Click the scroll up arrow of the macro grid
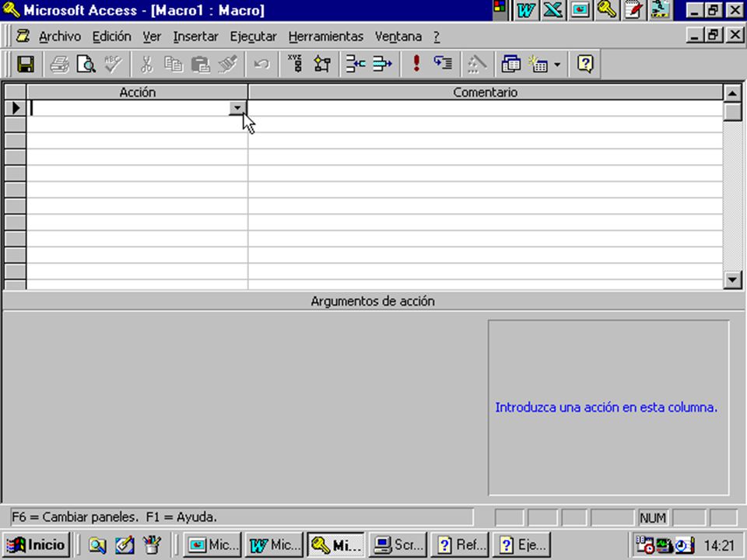Screen dimensions: 747x560 pyautogui.click(x=732, y=93)
